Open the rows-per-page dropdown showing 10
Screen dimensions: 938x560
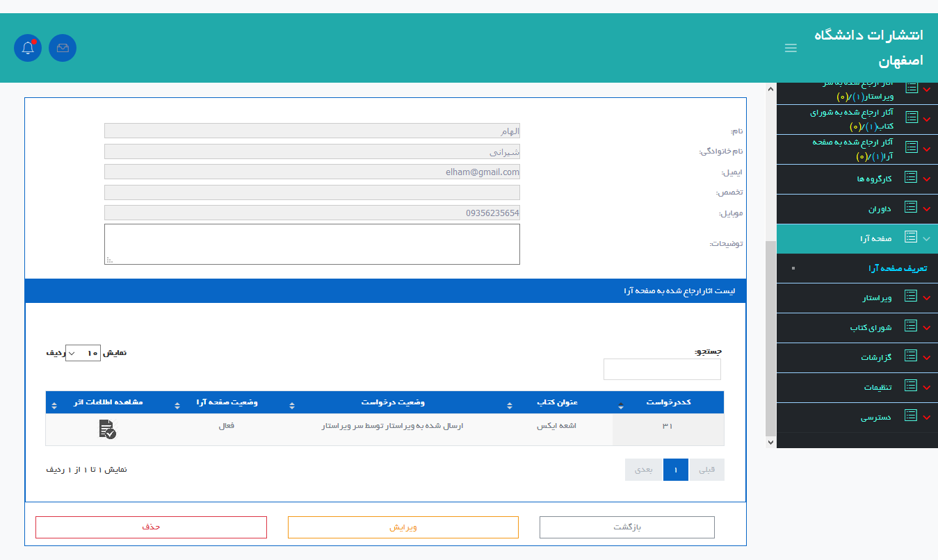(83, 353)
